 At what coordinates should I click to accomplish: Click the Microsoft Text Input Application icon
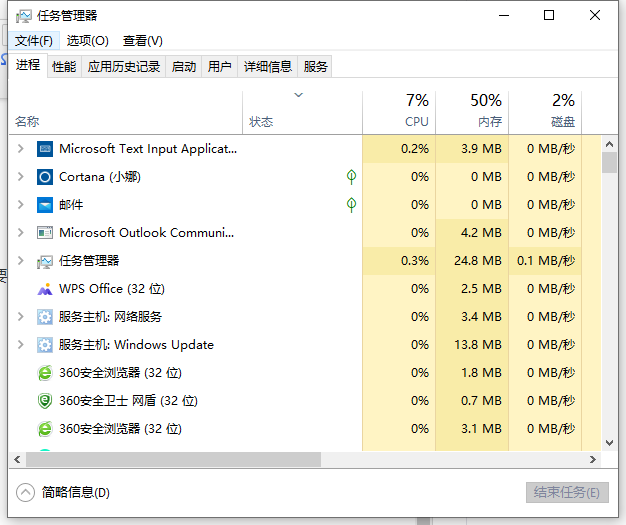click(45, 149)
